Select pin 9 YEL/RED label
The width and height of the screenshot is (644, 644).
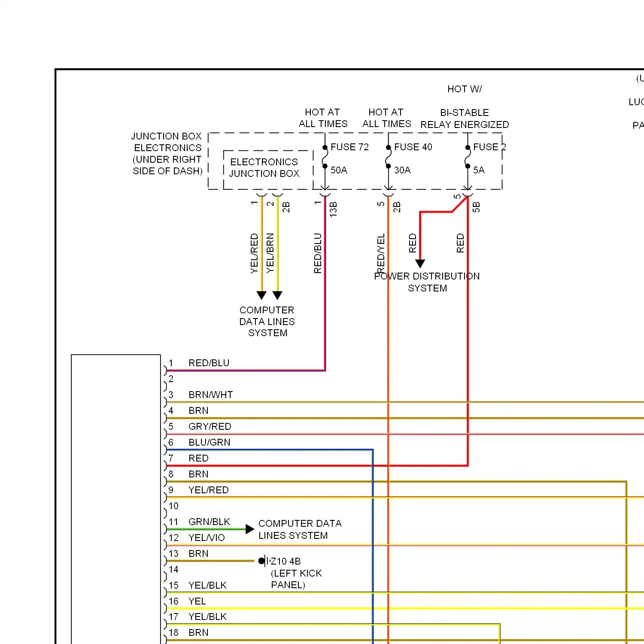point(208,490)
